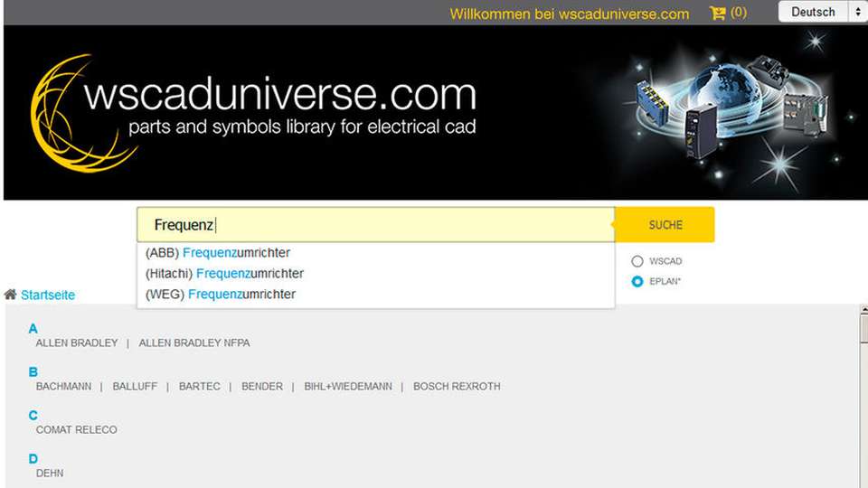
Task: Click into the Frequenz search field
Action: pyautogui.click(x=376, y=225)
